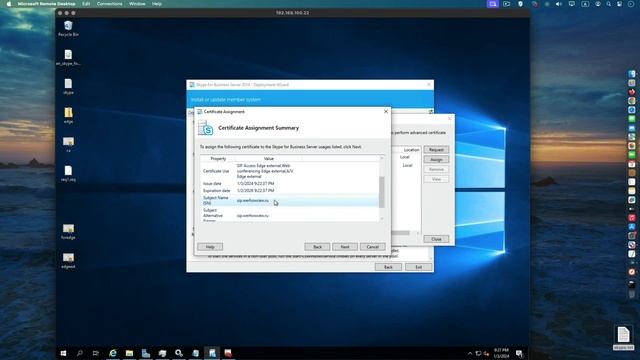Show hidden system tray icons

pyautogui.click(x=470, y=353)
